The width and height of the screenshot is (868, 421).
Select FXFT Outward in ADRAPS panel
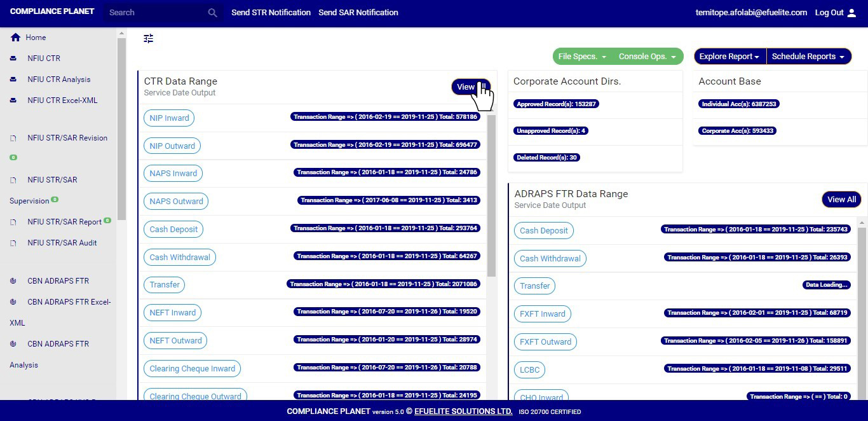click(x=545, y=342)
